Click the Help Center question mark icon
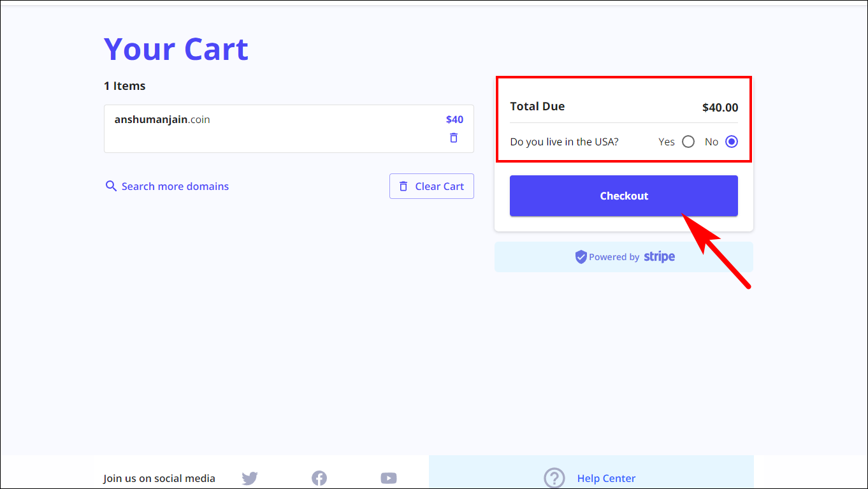This screenshot has height=489, width=868. (x=554, y=478)
